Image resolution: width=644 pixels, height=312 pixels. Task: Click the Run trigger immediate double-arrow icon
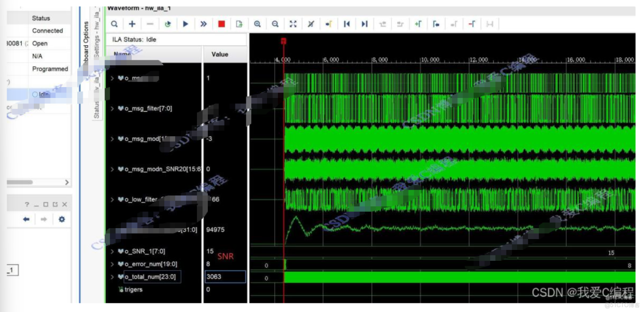pyautogui.click(x=203, y=24)
